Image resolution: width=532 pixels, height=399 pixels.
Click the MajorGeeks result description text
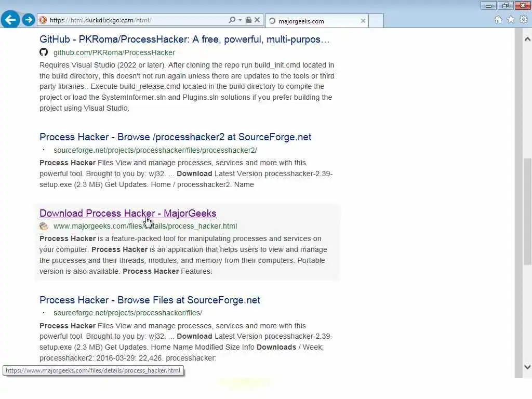[183, 255]
